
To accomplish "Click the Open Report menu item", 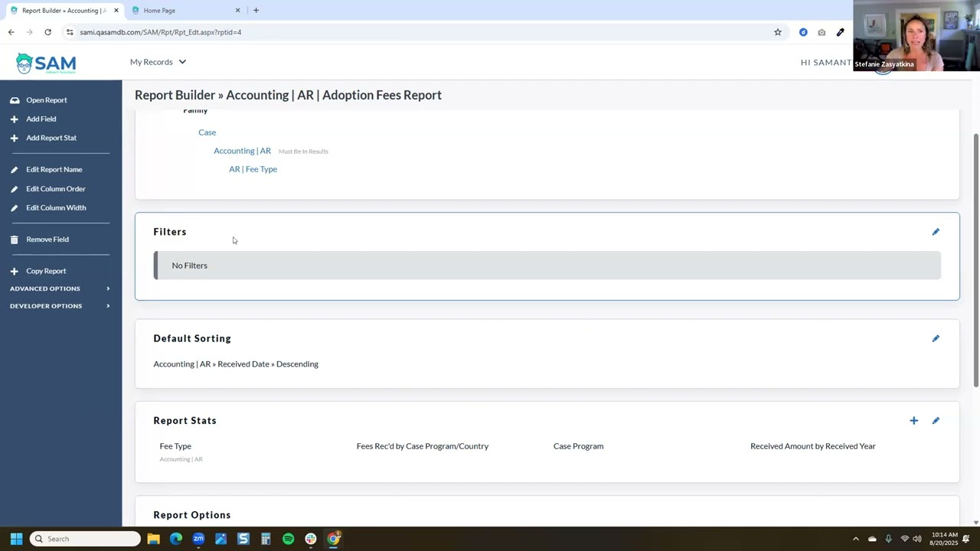I will click(x=47, y=100).
